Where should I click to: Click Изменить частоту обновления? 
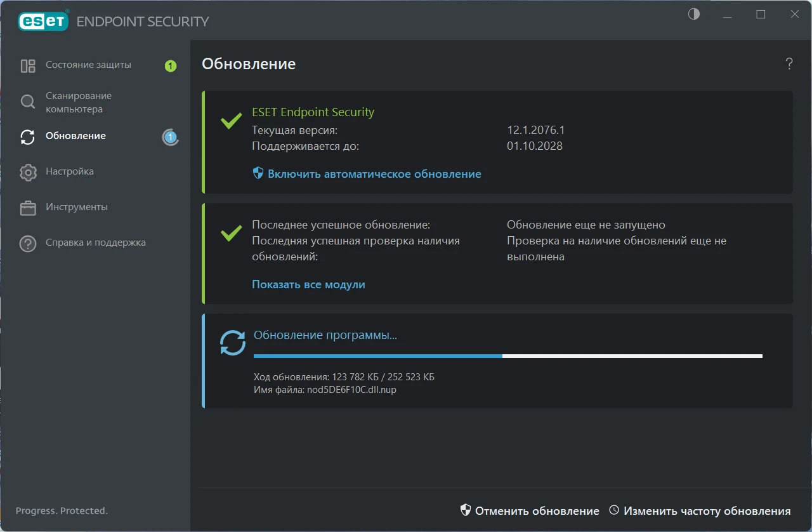coord(707,511)
